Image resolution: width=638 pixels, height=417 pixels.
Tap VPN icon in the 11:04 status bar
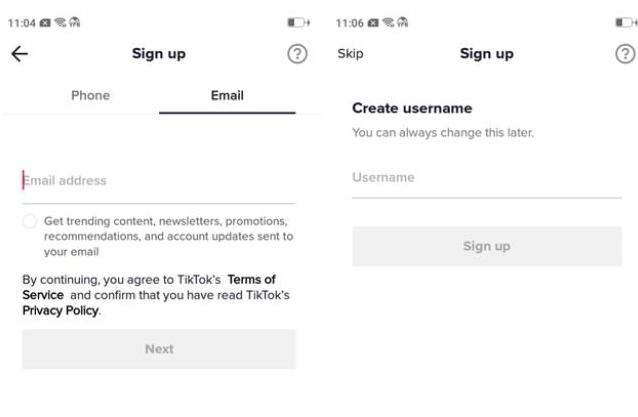coord(76,24)
